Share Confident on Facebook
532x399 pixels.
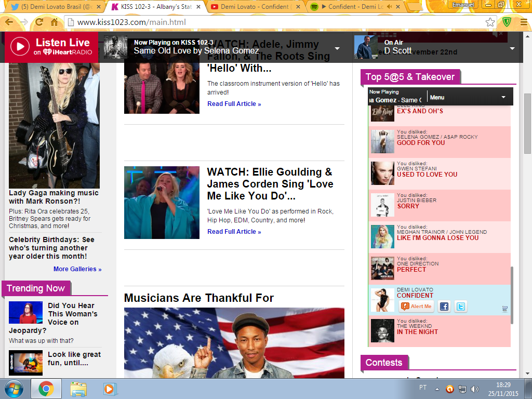(x=444, y=307)
